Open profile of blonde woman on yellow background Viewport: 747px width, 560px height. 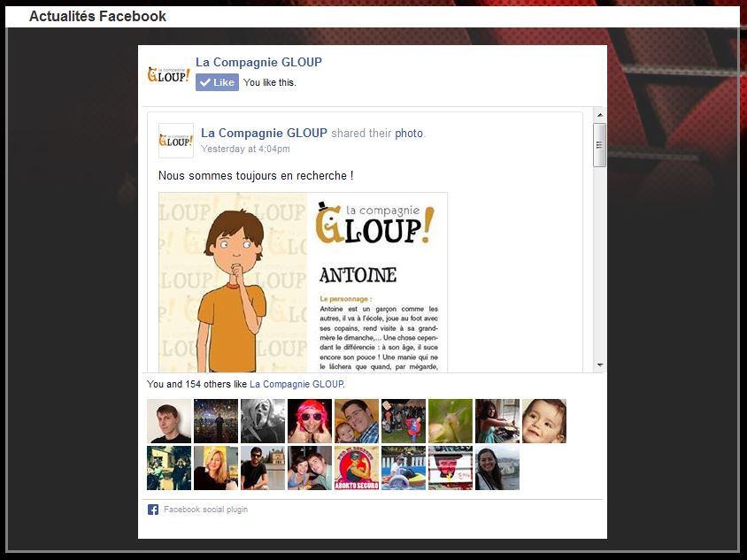216,468
